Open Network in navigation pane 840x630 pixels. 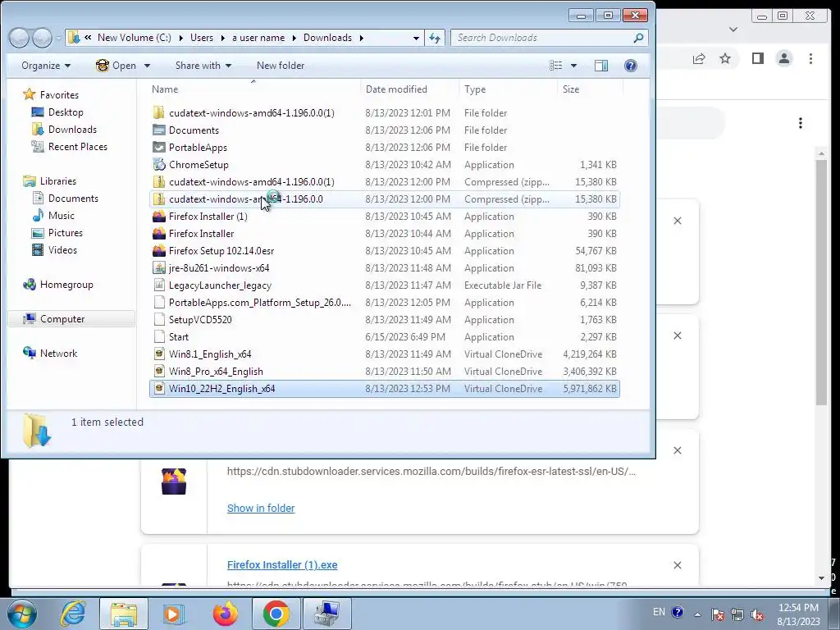pyautogui.click(x=58, y=353)
